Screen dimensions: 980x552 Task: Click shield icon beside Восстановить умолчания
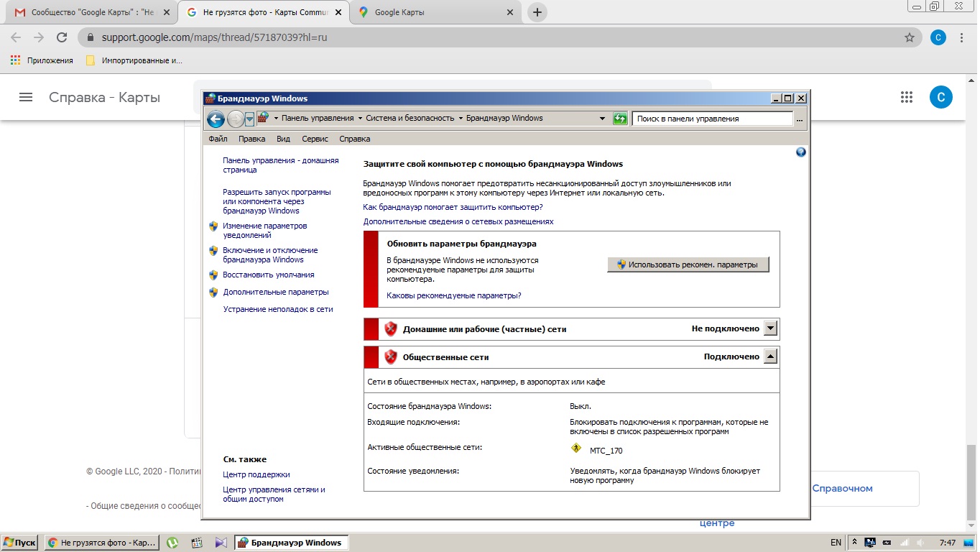click(213, 275)
